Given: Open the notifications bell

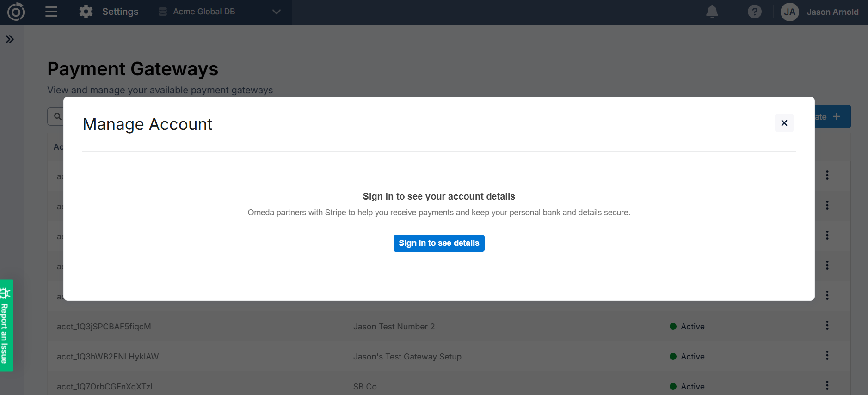Looking at the screenshot, I should (x=712, y=12).
